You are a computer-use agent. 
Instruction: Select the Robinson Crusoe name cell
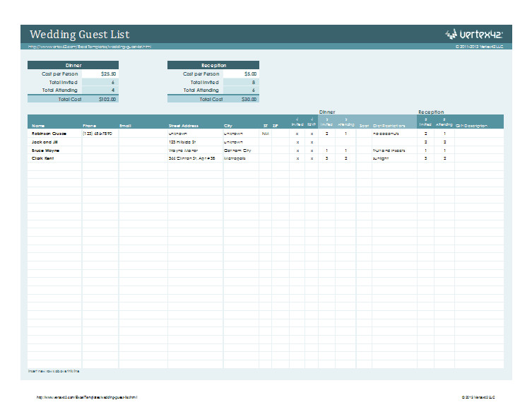(x=48, y=133)
